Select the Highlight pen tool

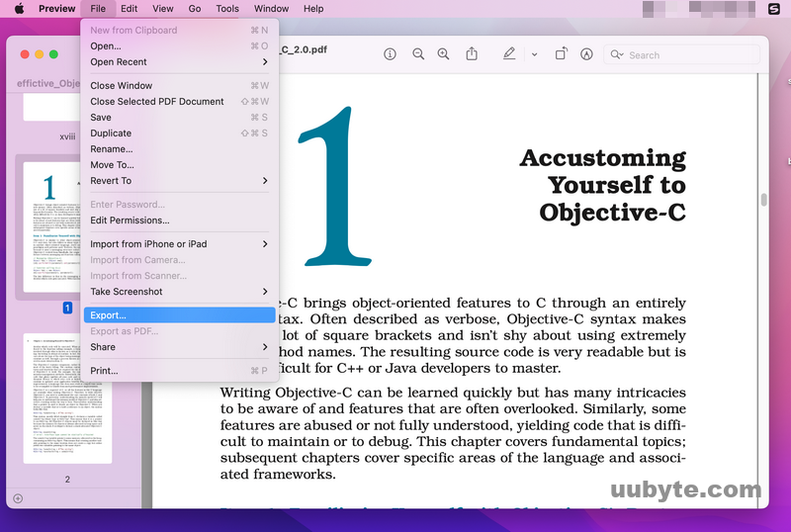coord(509,53)
